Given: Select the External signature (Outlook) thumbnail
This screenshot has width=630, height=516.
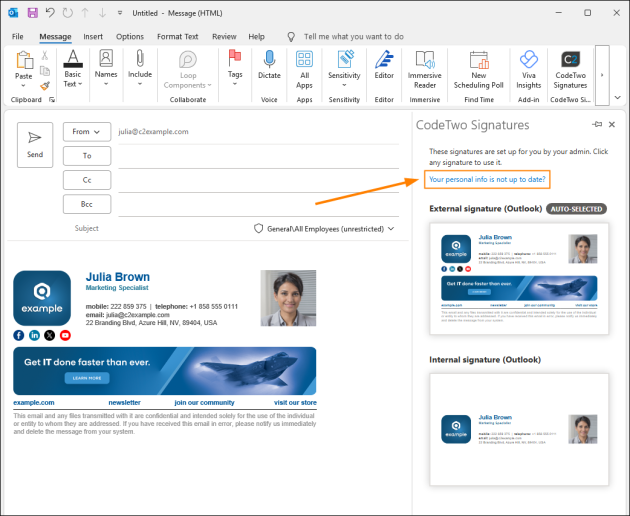Looking at the screenshot, I should point(519,279).
